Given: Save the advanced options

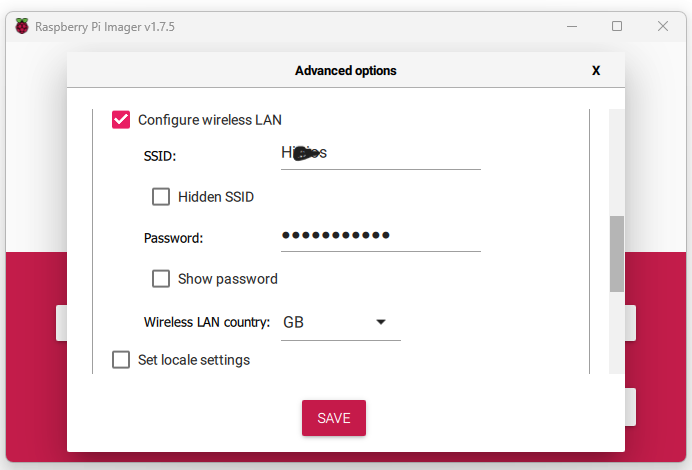Looking at the screenshot, I should 334,418.
